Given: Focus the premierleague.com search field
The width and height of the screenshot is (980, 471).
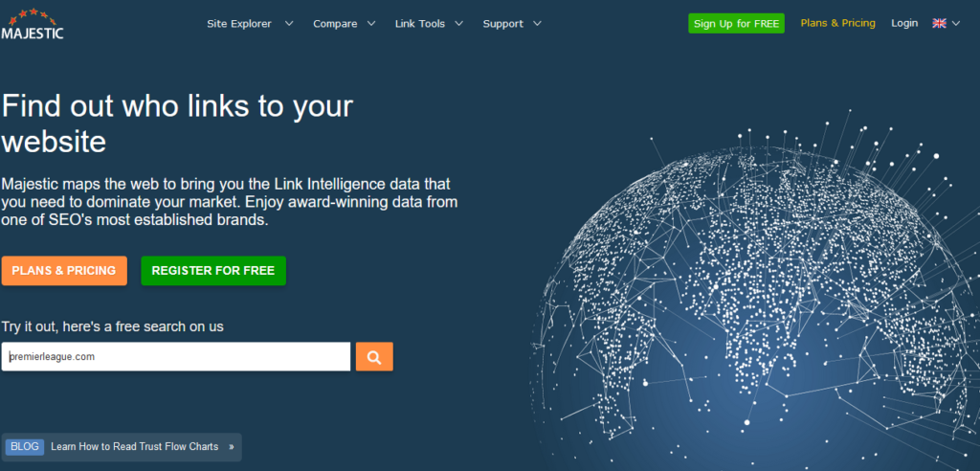Looking at the screenshot, I should tap(176, 356).
